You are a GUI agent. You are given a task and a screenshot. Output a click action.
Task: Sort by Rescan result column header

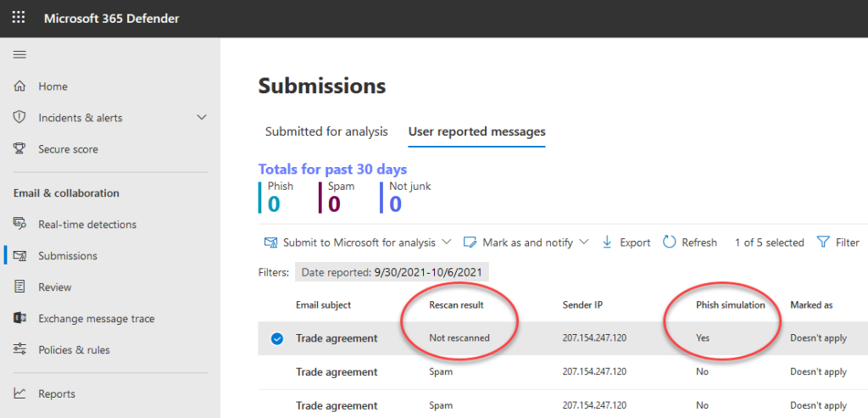click(x=456, y=304)
